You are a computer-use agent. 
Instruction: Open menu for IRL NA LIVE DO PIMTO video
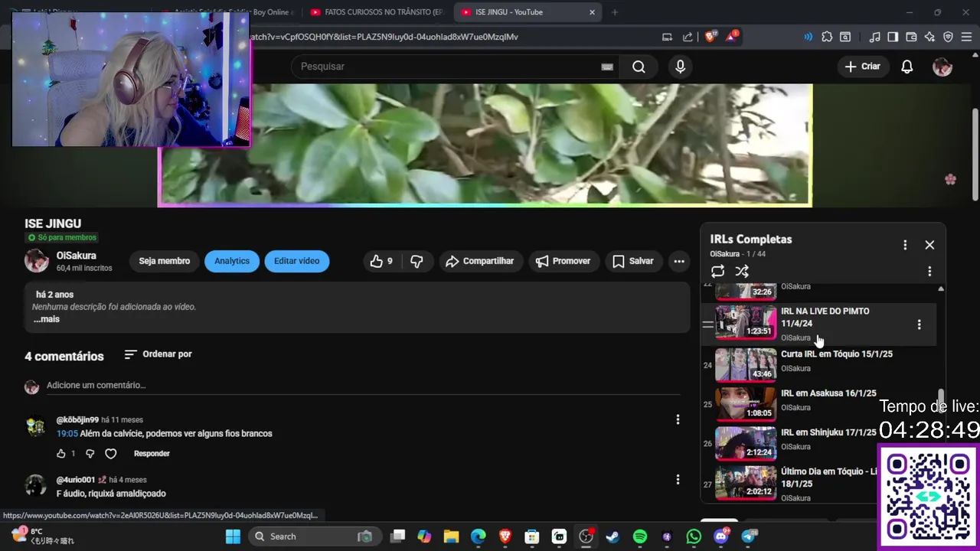[919, 324]
